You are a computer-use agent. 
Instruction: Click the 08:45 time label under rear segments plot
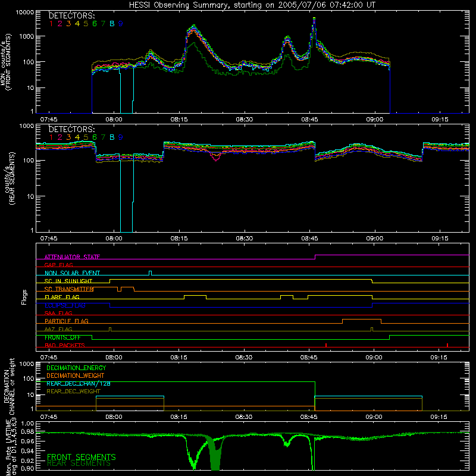[x=309, y=239]
